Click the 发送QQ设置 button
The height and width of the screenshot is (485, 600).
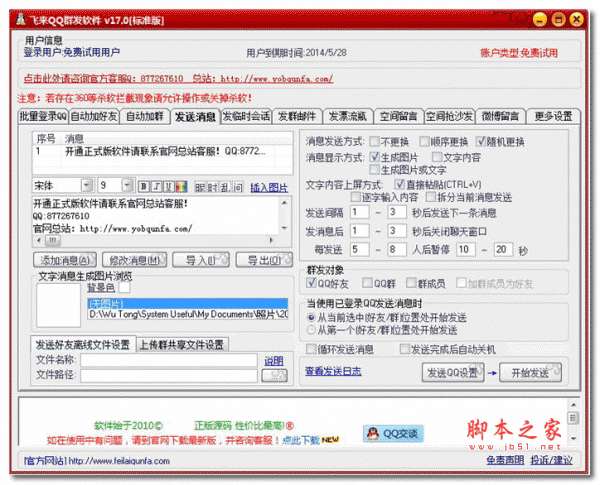[453, 372]
